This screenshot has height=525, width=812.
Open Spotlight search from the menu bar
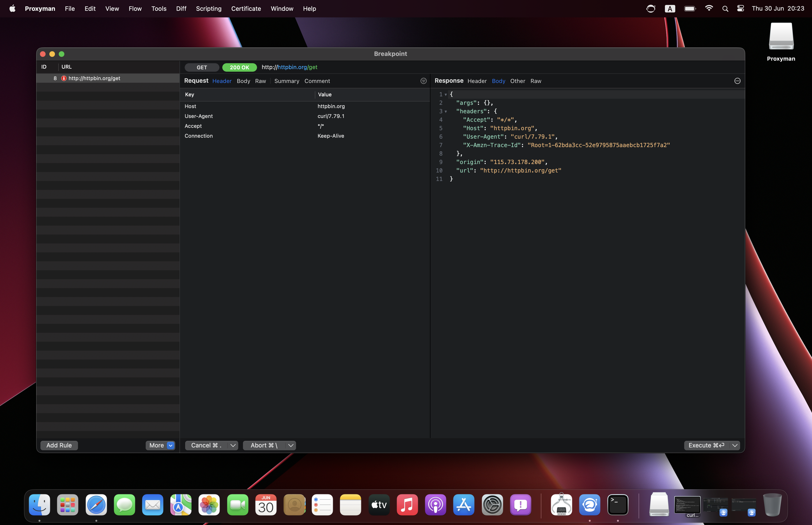click(725, 8)
